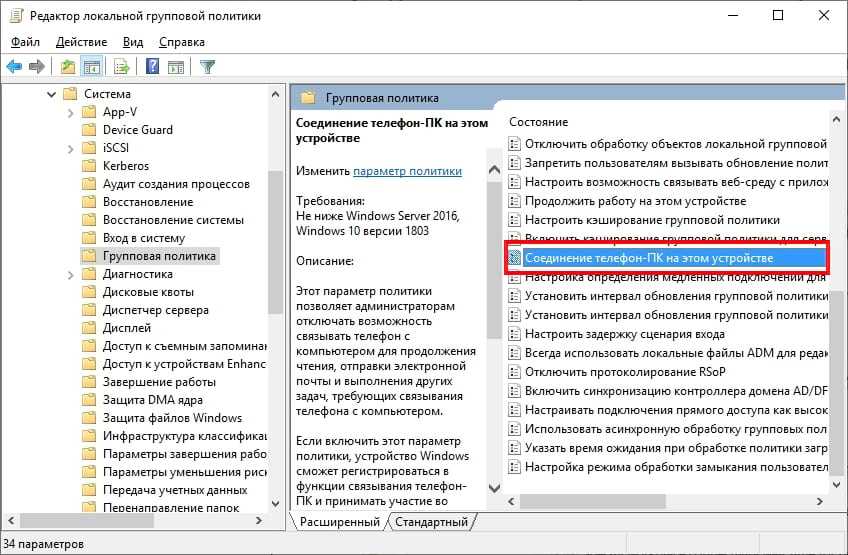Click the Export List toolbar icon
This screenshot has width=848, height=555.
tap(121, 67)
